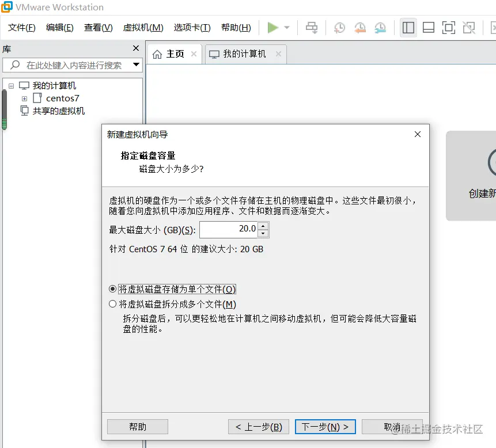Select 共享的虚拟机 in the library
The width and height of the screenshot is (496, 448).
coord(59,111)
